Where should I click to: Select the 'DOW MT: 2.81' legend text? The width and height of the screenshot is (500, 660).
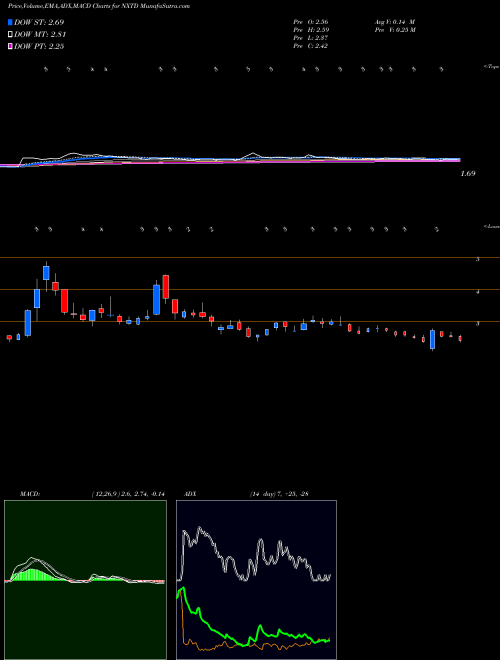pyautogui.click(x=40, y=35)
